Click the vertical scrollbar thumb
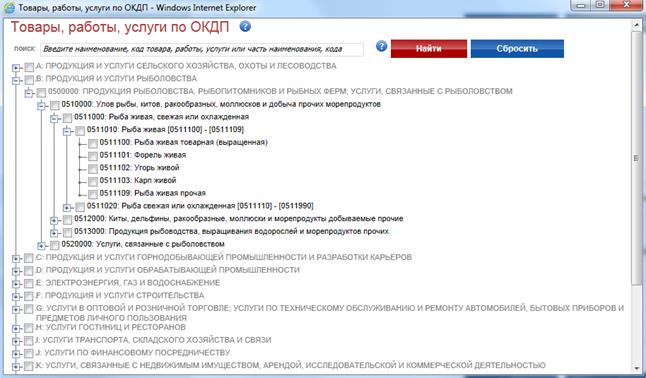This screenshot has height=378, width=646. 636,158
